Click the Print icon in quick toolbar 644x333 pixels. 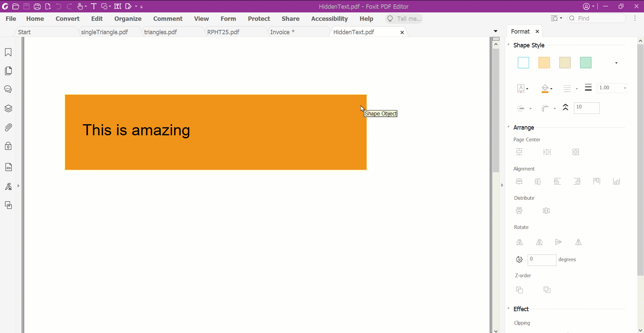[x=37, y=6]
